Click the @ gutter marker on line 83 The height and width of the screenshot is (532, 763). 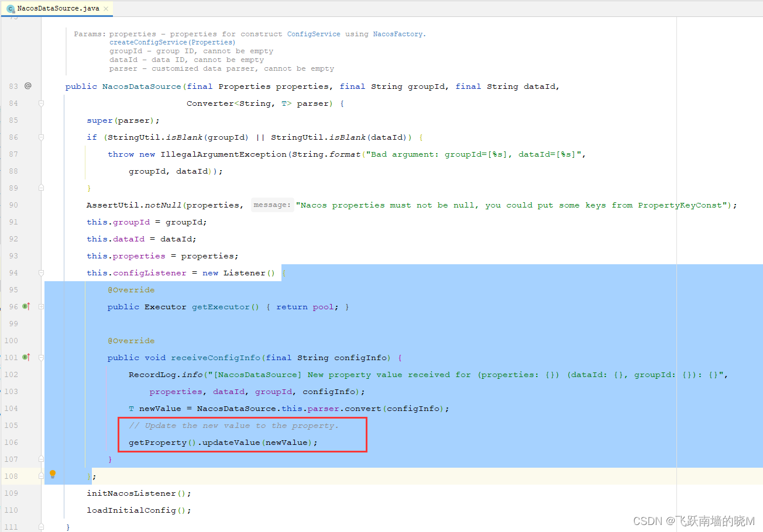click(28, 86)
